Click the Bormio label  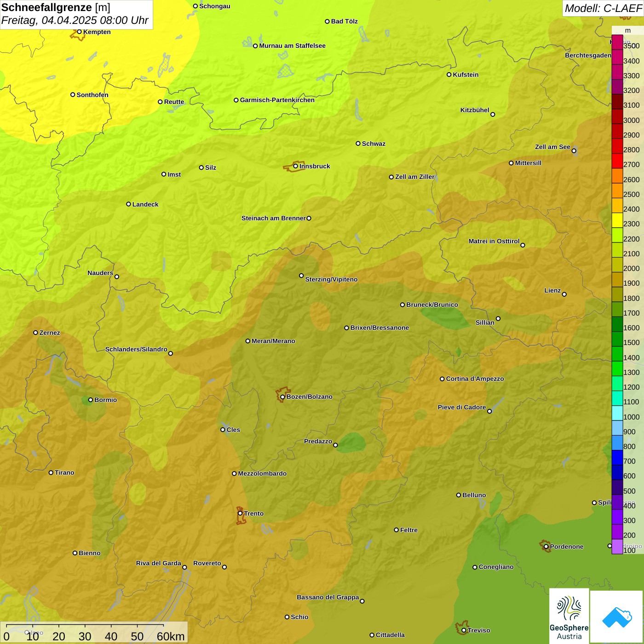(106, 400)
